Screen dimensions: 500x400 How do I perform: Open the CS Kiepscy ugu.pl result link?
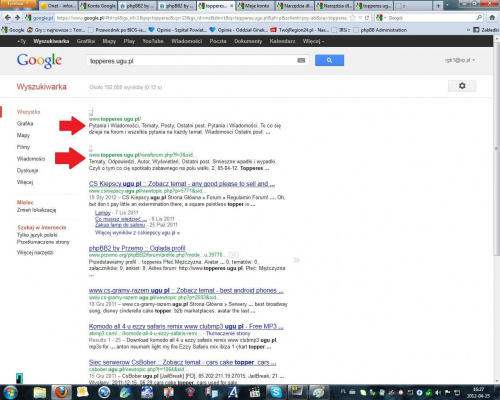click(182, 184)
